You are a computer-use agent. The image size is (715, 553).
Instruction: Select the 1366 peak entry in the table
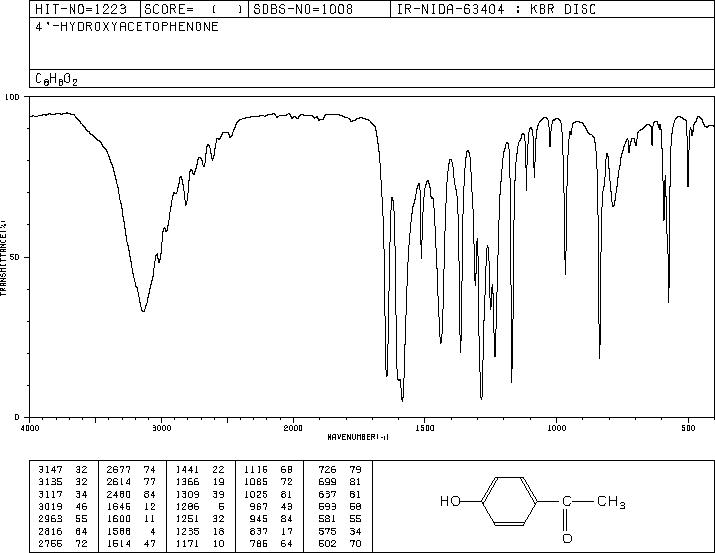(200, 482)
